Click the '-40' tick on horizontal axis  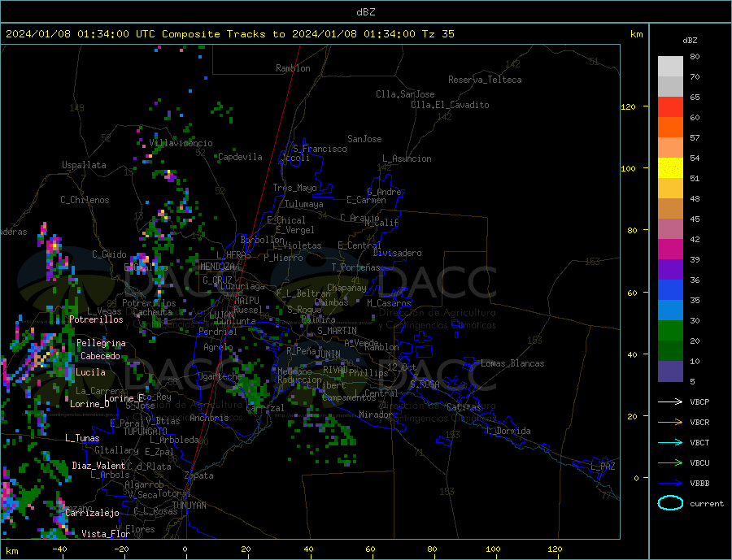point(59,549)
